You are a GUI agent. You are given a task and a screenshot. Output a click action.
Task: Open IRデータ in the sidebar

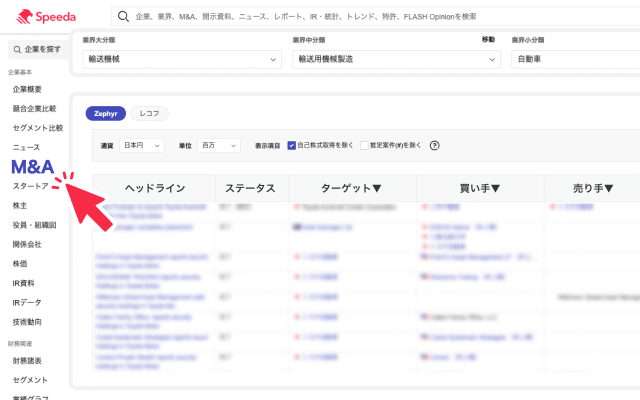[27, 302]
